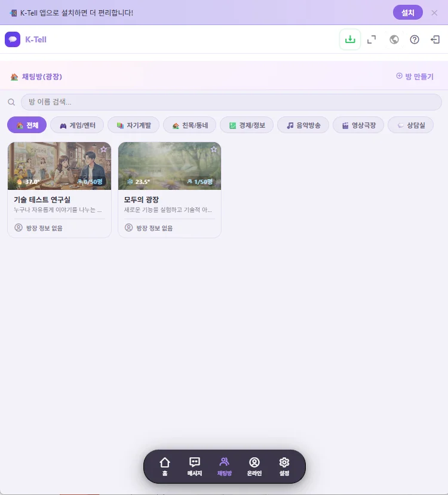Screen dimensions: 448x495
Task: Click the 23.5° temperature badge
Action: pyautogui.click(x=139, y=182)
